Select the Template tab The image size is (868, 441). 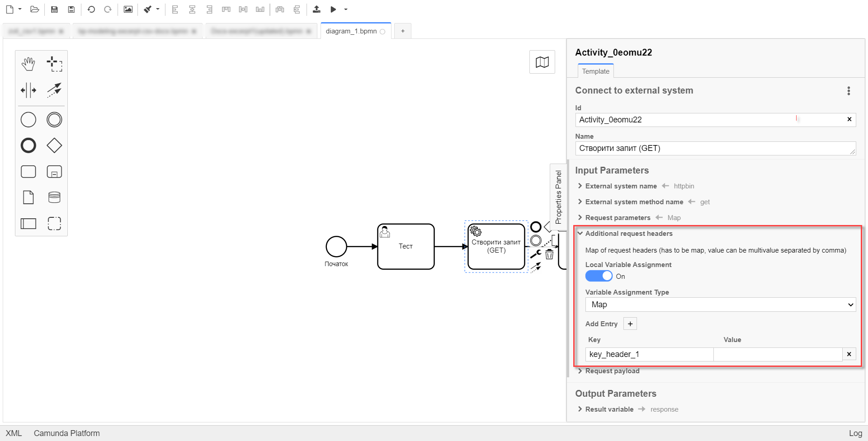595,71
